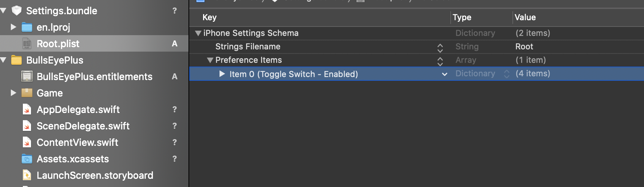Select SceneDelegate.swift in file navigator
Viewport: 644px width, 187px height.
pos(83,126)
